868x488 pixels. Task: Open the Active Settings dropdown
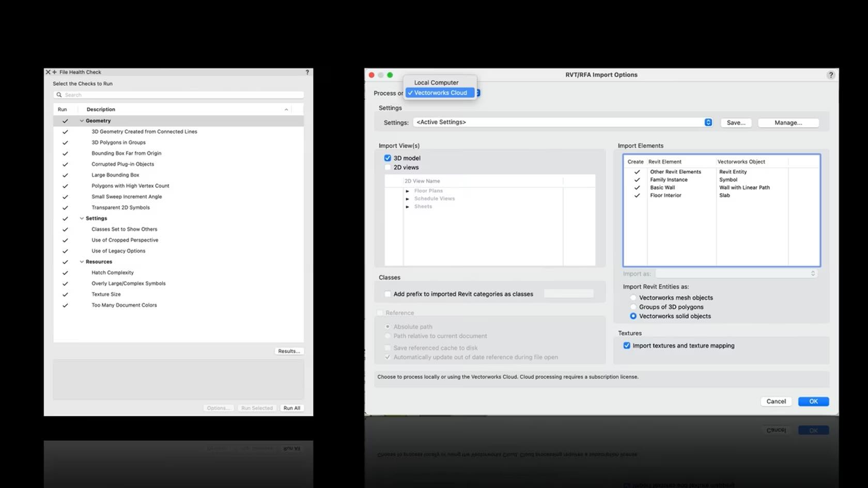point(708,122)
